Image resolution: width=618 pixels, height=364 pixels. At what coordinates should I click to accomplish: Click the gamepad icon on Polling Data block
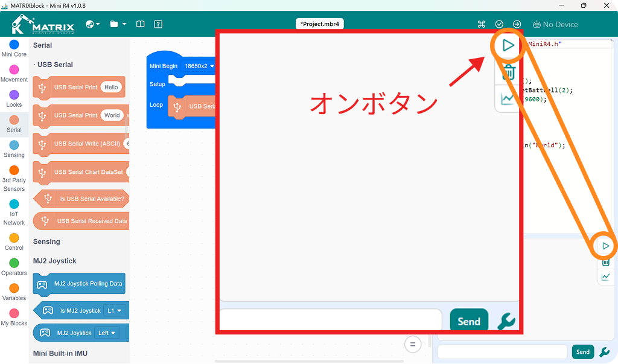point(42,284)
